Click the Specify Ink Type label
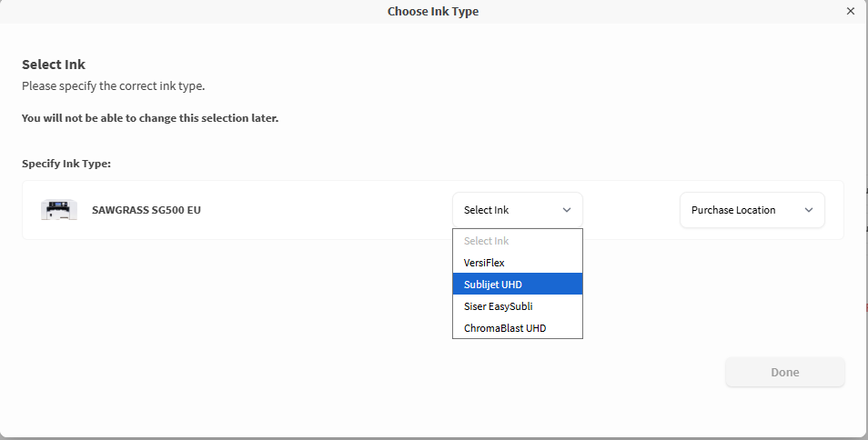868x440 pixels. [x=66, y=164]
